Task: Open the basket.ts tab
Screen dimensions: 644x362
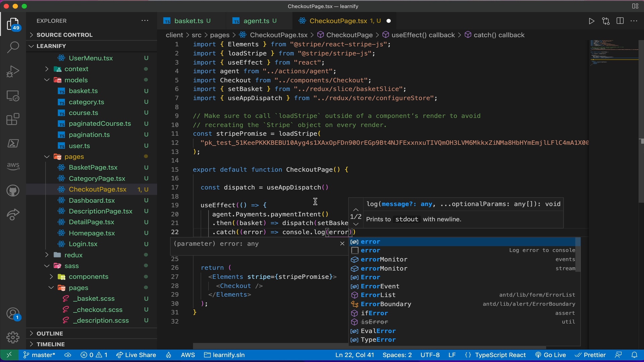Action: [187, 21]
